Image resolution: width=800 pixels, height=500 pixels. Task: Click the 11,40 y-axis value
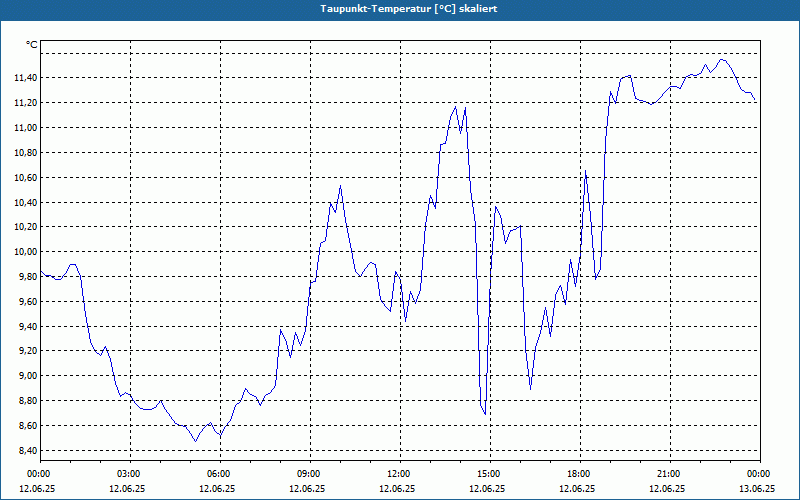tap(26, 78)
